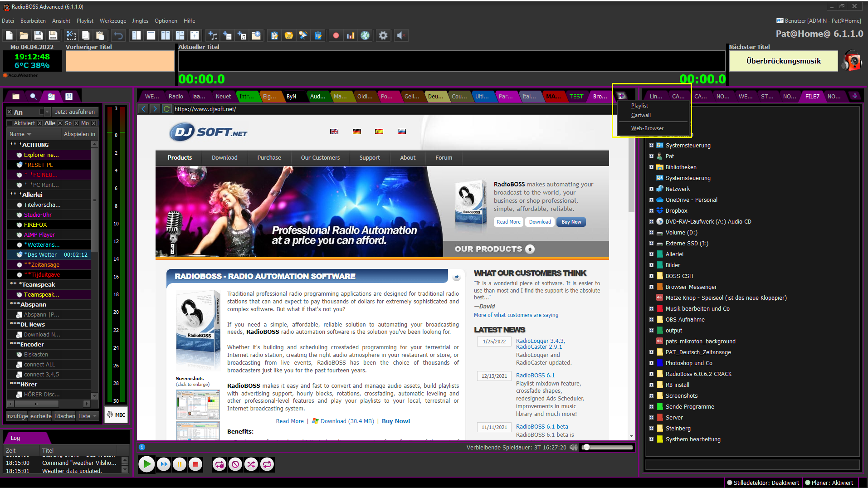Click the web page vertical scrollbar
This screenshot has height=488, width=868.
pyautogui.click(x=631, y=277)
